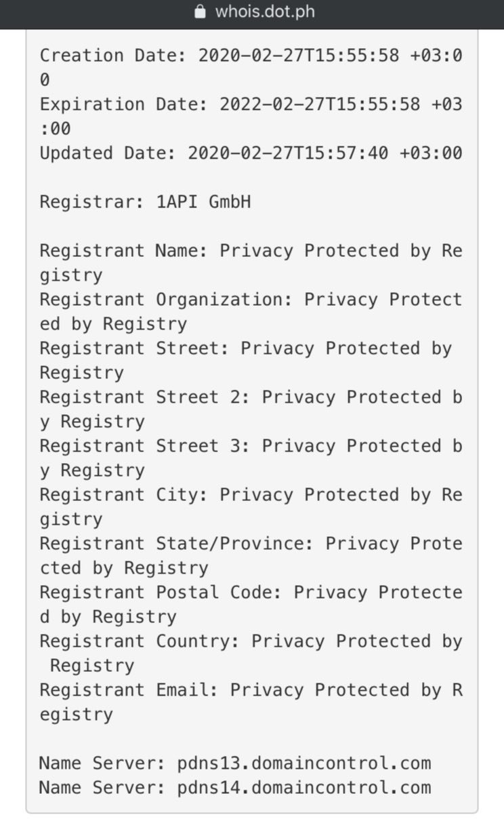The width and height of the screenshot is (504, 821).
Task: Tap the 2020-02-27T15:57:40 timestamp
Action: click(289, 153)
